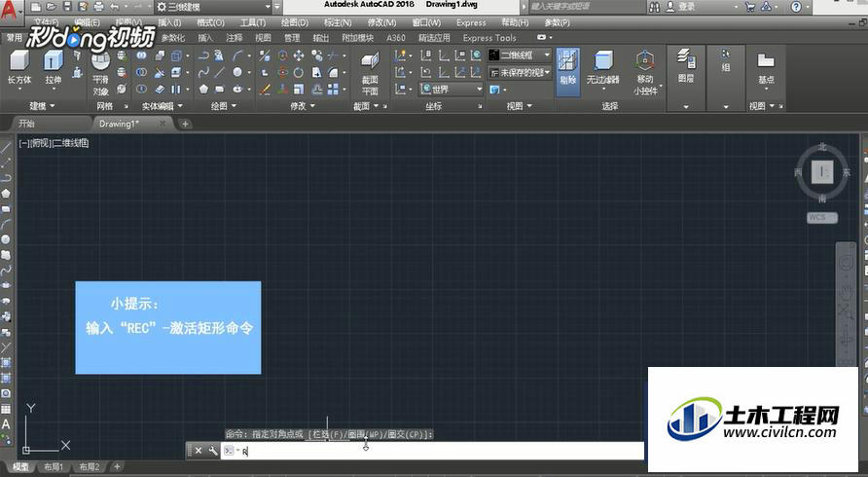
Task: Click the Plot printer icon in quick access toolbar
Action: 99,7
